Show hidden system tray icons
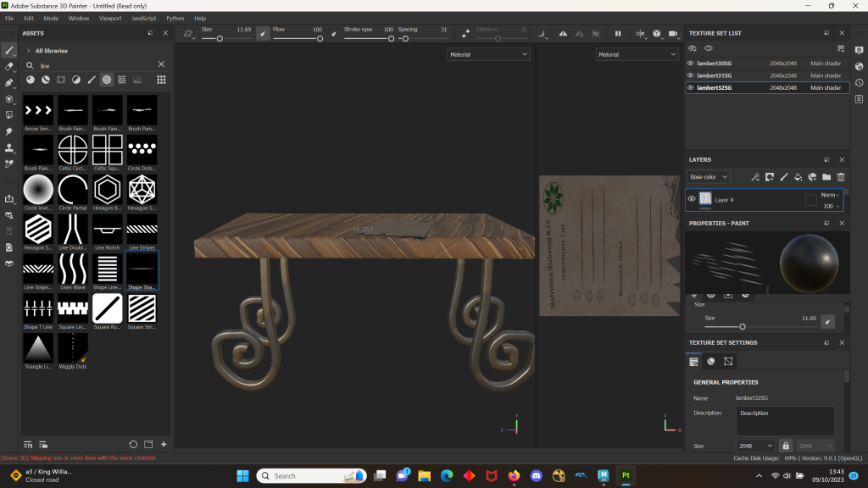 pyautogui.click(x=759, y=476)
